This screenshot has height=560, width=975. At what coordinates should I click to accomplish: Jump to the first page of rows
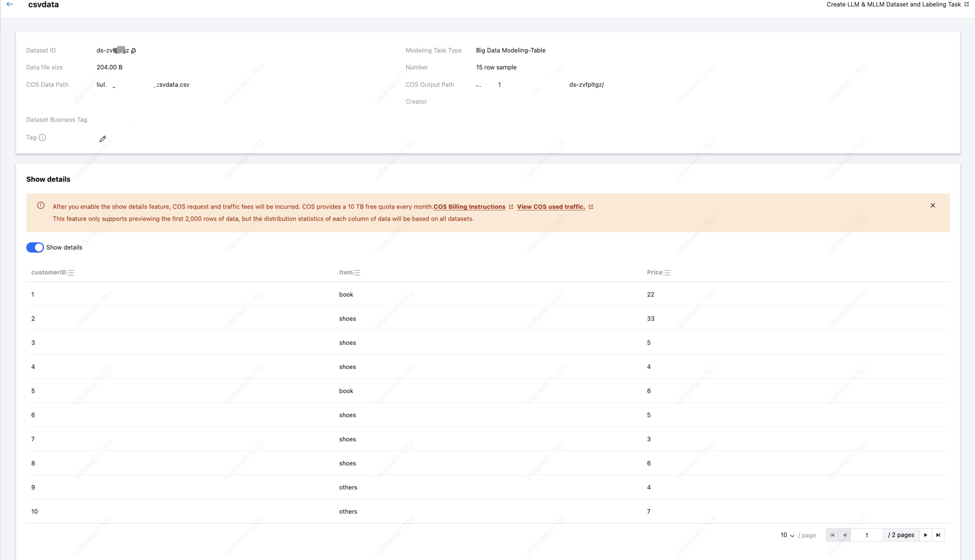[x=832, y=535]
